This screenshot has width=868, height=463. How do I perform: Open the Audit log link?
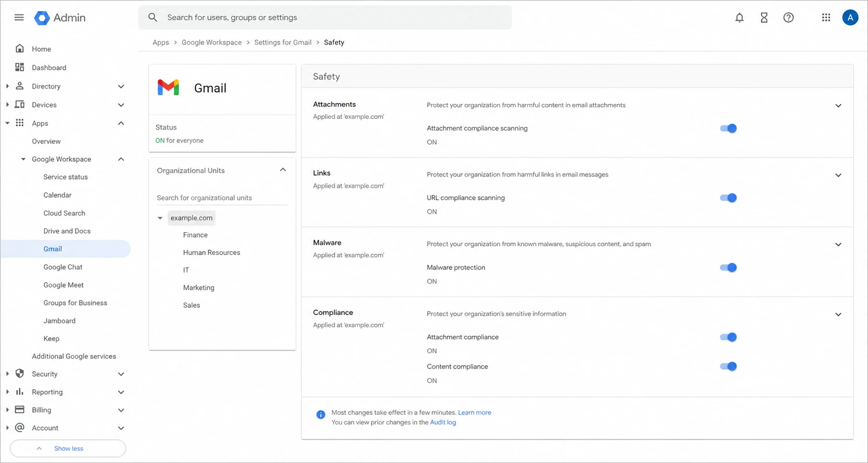click(443, 423)
